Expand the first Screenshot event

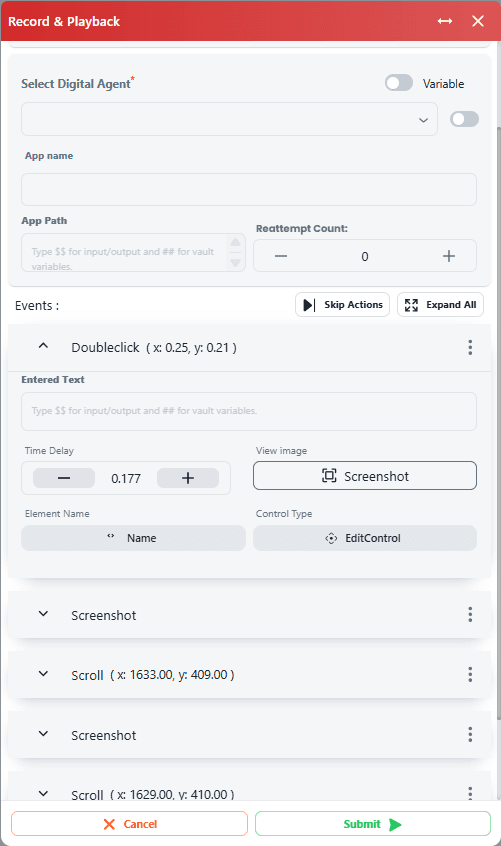click(x=44, y=614)
